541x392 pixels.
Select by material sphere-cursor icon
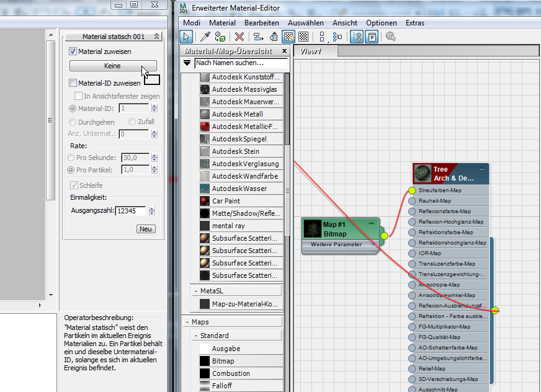coord(391,37)
